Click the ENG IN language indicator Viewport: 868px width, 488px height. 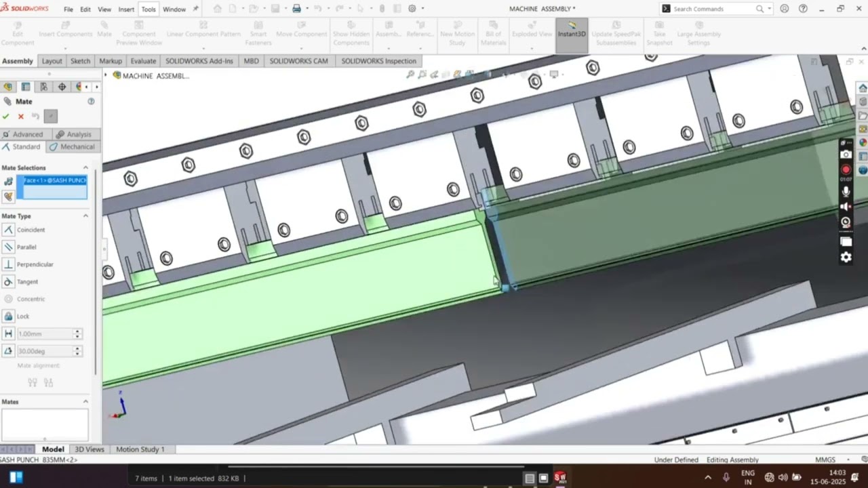pyautogui.click(x=748, y=477)
